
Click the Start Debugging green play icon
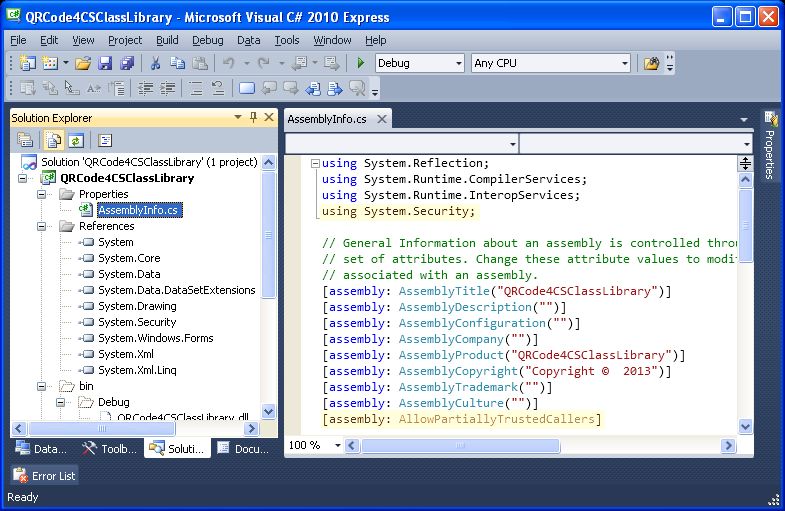pos(361,63)
